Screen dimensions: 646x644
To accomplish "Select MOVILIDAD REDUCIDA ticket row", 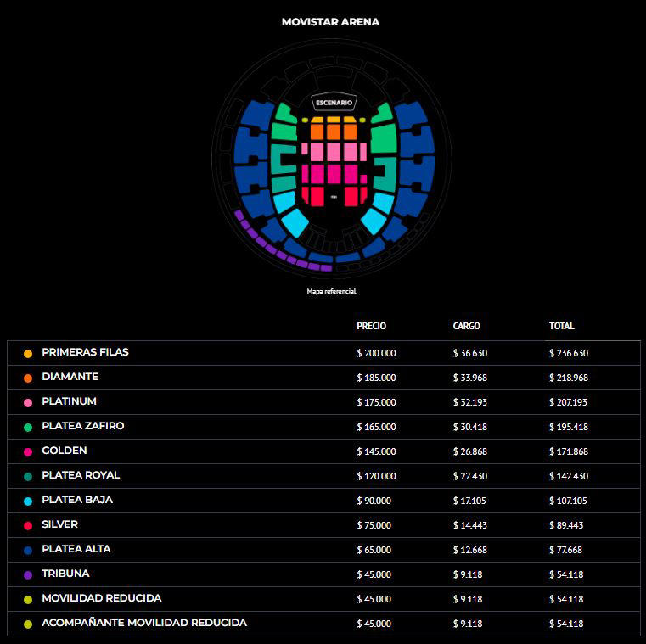I will tap(323, 599).
